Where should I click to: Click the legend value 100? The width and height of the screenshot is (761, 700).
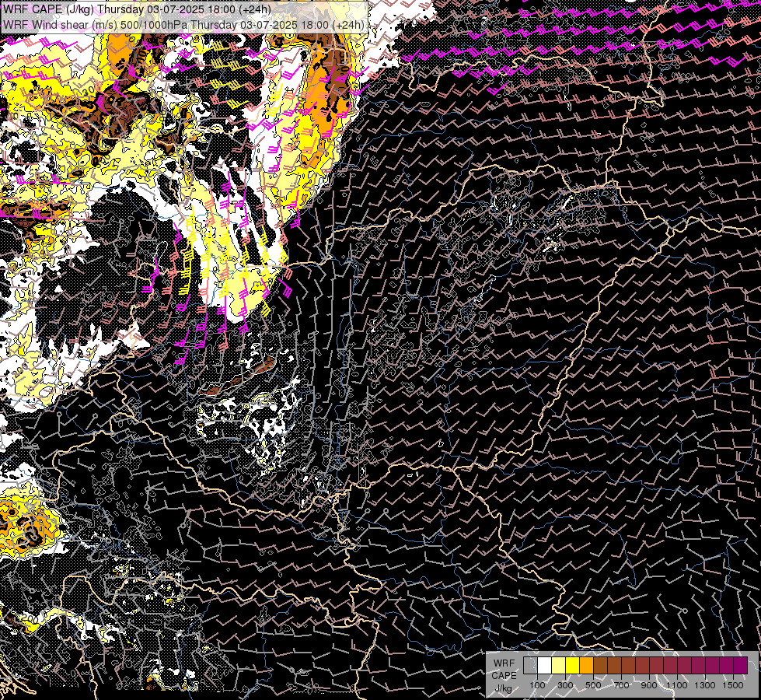pos(537,685)
